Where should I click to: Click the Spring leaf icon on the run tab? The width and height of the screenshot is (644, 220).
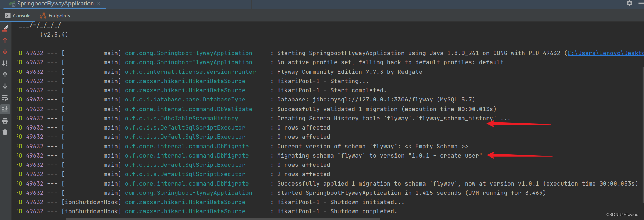coord(12,4)
